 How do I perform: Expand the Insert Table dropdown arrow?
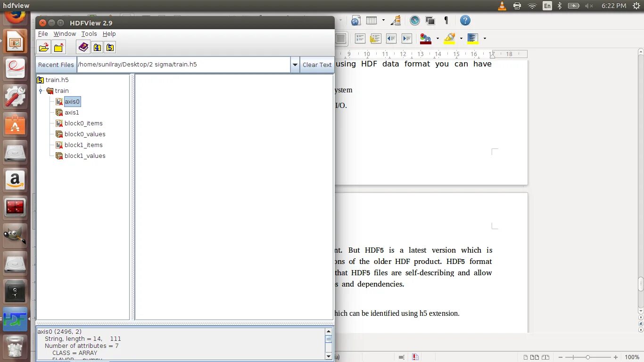tap(383, 20)
